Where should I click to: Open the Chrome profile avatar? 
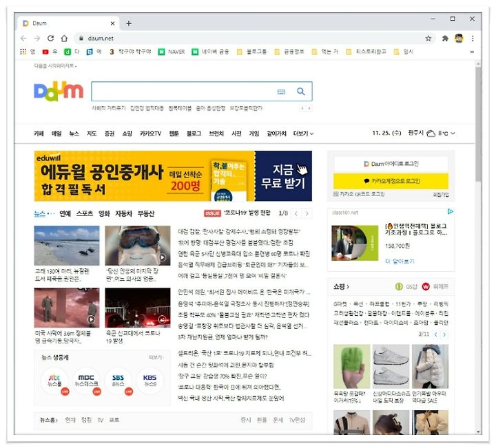coord(459,39)
